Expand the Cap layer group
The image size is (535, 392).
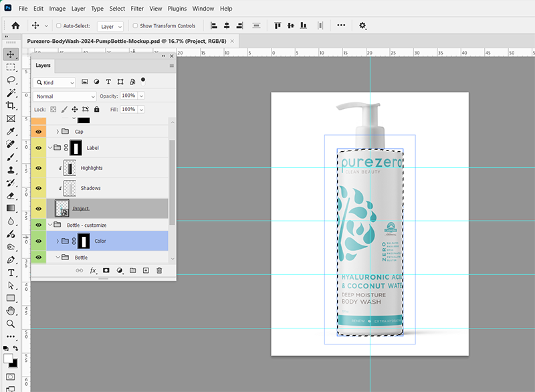pos(58,131)
